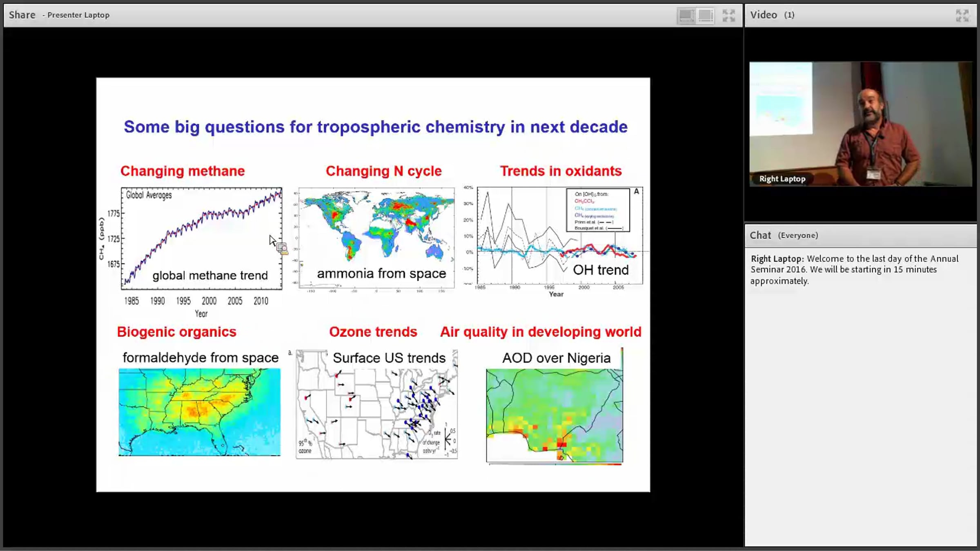Click the bold 'Year' label under OH chart
Screen dimensions: 980x551
(x=556, y=294)
